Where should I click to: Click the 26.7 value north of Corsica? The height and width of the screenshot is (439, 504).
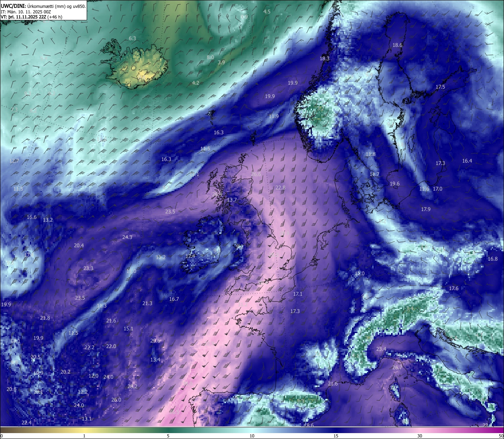click(397, 367)
